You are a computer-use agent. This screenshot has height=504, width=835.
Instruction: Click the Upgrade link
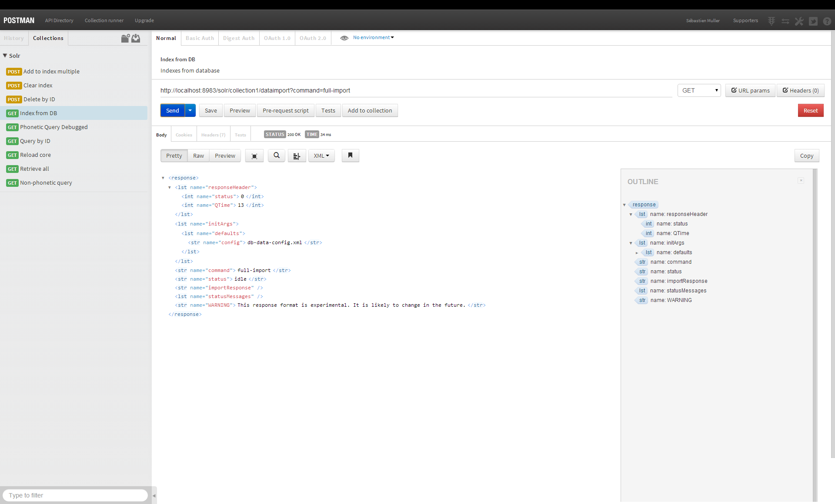[144, 20]
